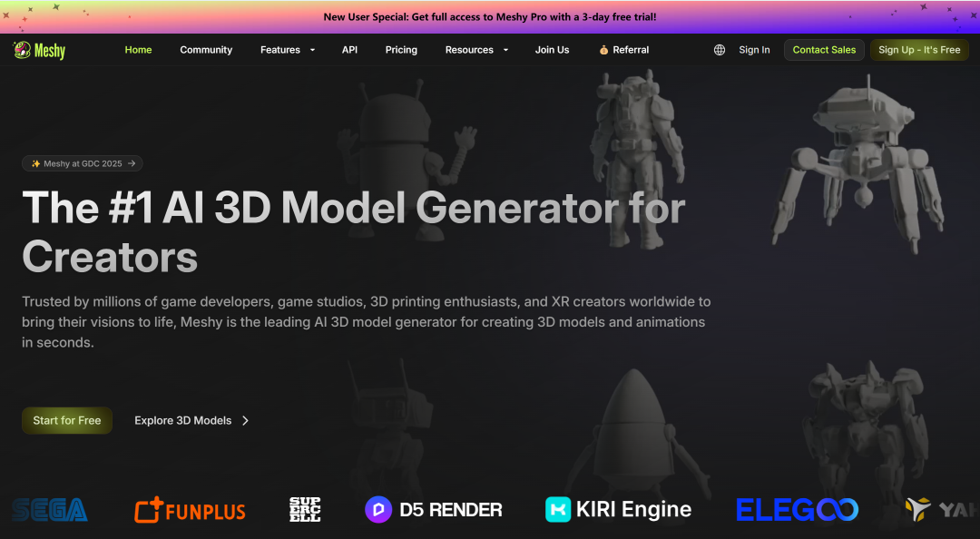The image size is (980, 539).
Task: Click the arrow in Meshy at GDC 2025 badge
Action: (x=132, y=163)
